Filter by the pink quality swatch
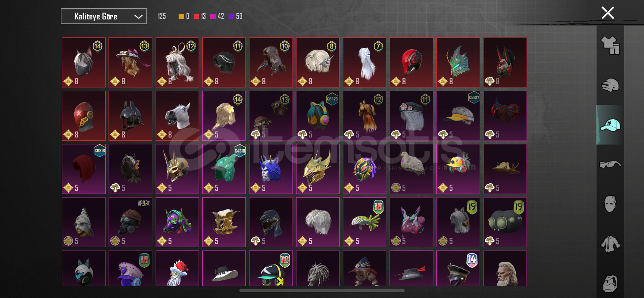Viewport: 644px width, 298px height. click(x=213, y=16)
